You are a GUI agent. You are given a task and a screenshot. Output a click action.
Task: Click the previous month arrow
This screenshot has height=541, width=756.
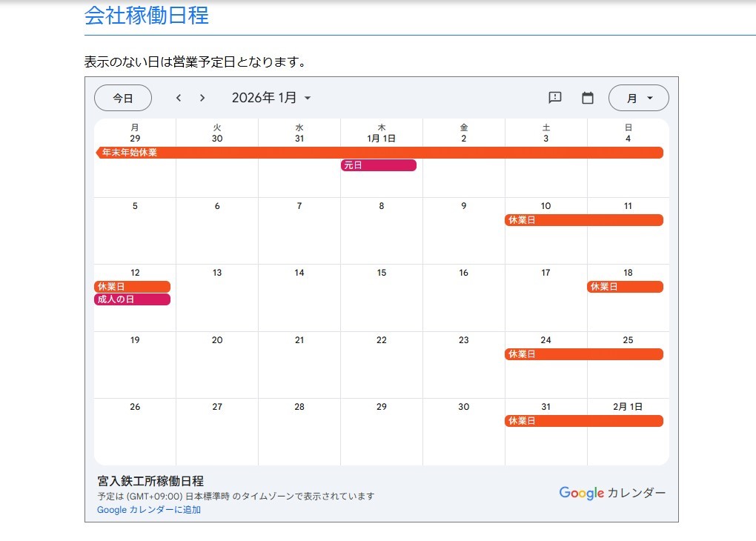click(179, 98)
